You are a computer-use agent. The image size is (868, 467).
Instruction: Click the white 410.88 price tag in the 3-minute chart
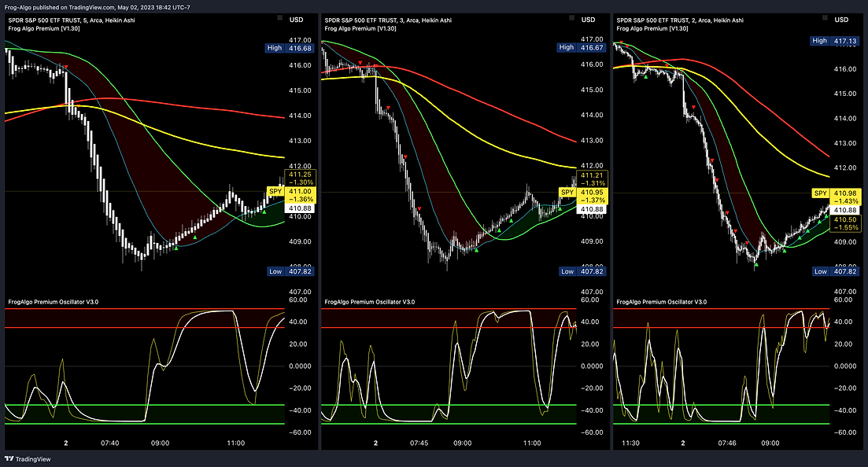click(x=592, y=209)
